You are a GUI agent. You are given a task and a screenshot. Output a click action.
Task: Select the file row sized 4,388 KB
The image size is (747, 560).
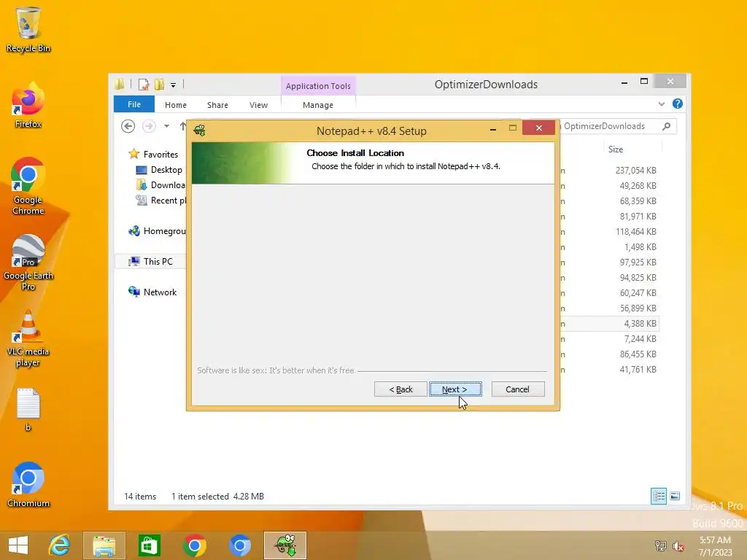pyautogui.click(x=610, y=323)
